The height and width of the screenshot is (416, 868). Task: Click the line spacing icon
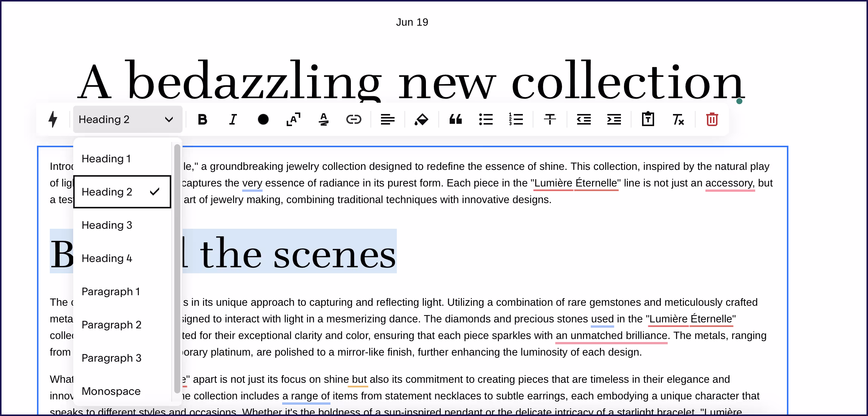[x=550, y=120]
